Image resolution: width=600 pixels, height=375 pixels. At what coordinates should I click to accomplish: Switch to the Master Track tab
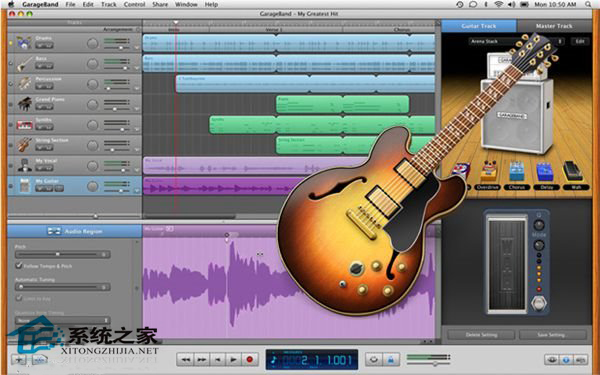pos(554,26)
